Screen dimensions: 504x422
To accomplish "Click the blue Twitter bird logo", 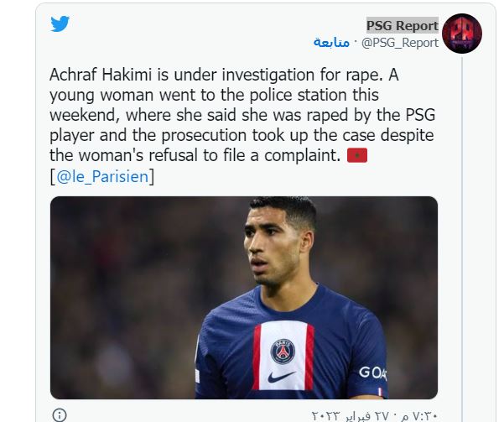I will pos(60,23).
